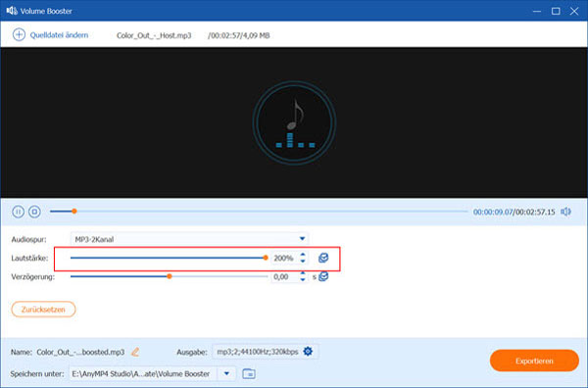This screenshot has height=388, width=588.
Task: Click the reset icon next to Verzögerung
Action: click(323, 276)
